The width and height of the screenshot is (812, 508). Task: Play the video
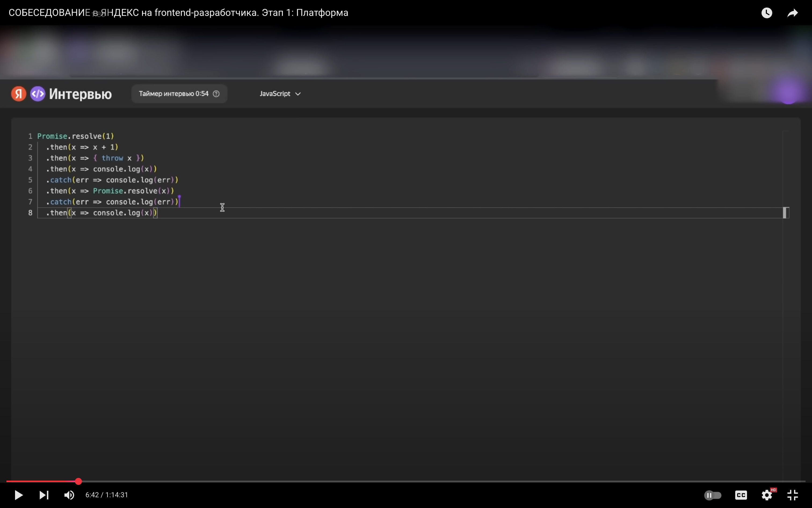point(19,495)
